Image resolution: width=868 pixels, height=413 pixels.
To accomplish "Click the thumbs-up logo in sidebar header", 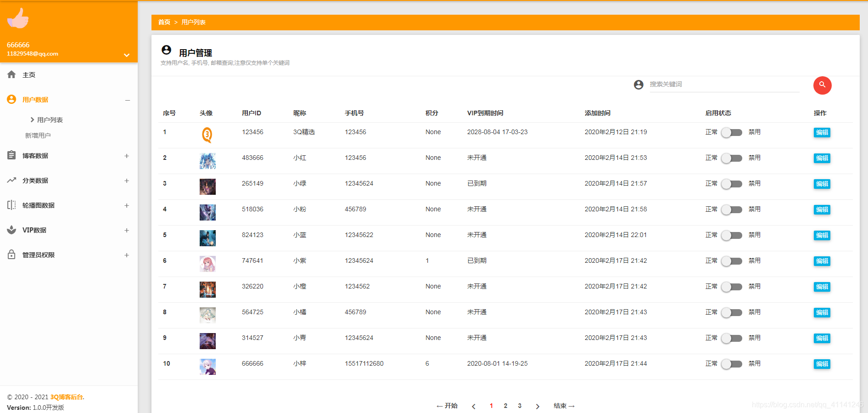I will tap(18, 18).
